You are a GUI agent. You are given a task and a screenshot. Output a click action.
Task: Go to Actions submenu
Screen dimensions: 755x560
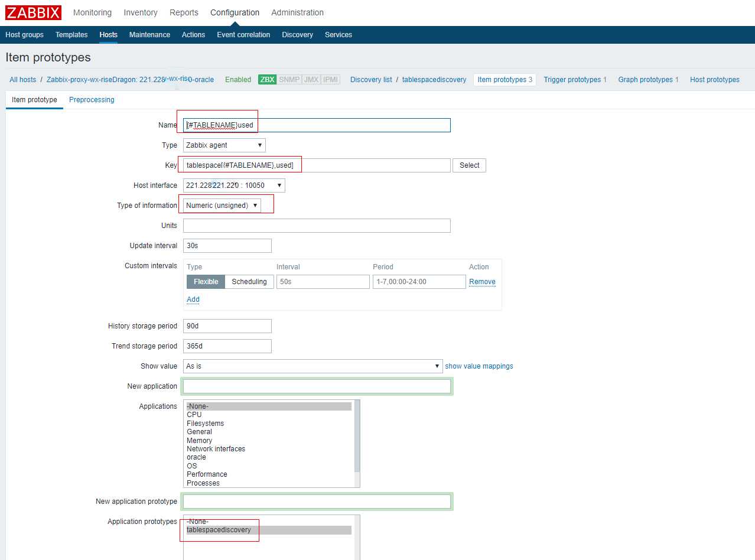(x=193, y=35)
